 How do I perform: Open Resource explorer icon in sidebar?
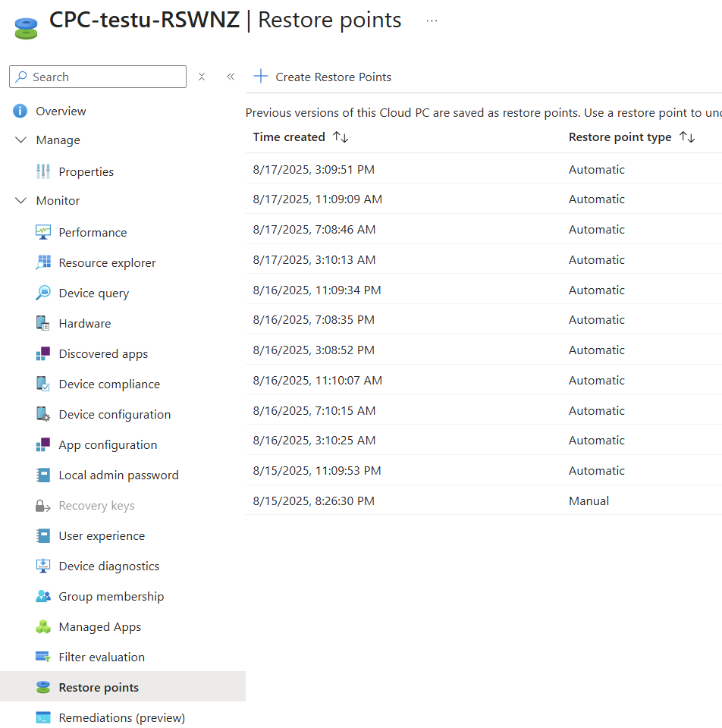coord(43,262)
